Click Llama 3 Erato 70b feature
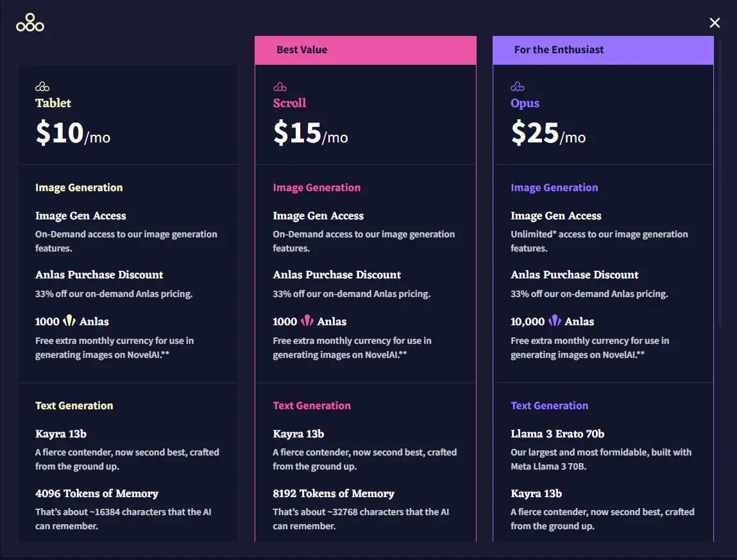Screen dimensions: 737x560 (x=557, y=434)
